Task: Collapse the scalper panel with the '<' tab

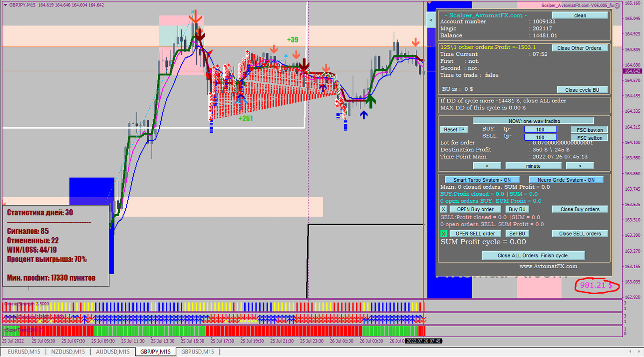Action: coord(431,20)
